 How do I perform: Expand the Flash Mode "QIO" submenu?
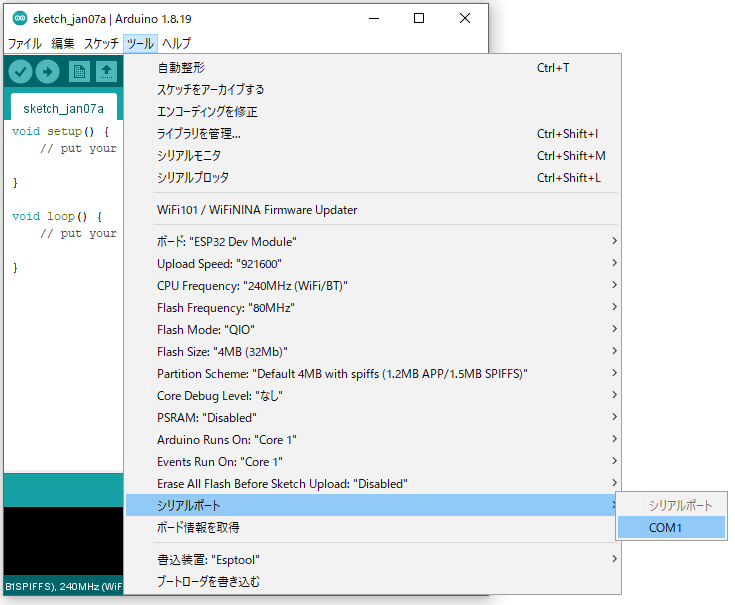(373, 329)
